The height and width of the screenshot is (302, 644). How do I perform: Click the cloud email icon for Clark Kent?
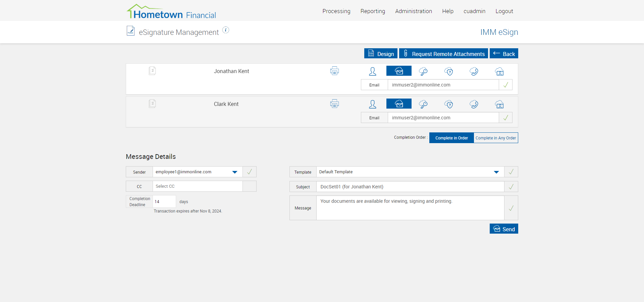point(399,104)
